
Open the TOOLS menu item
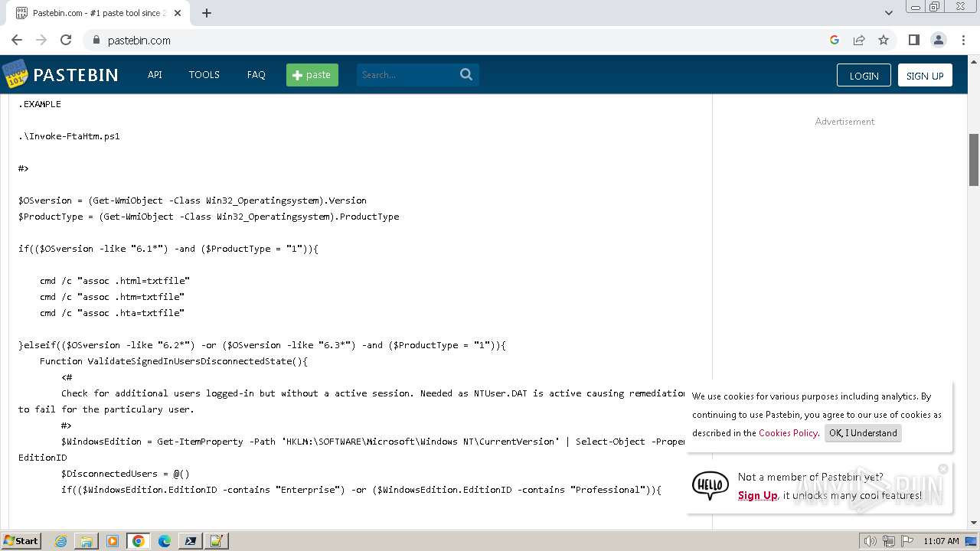[204, 74]
